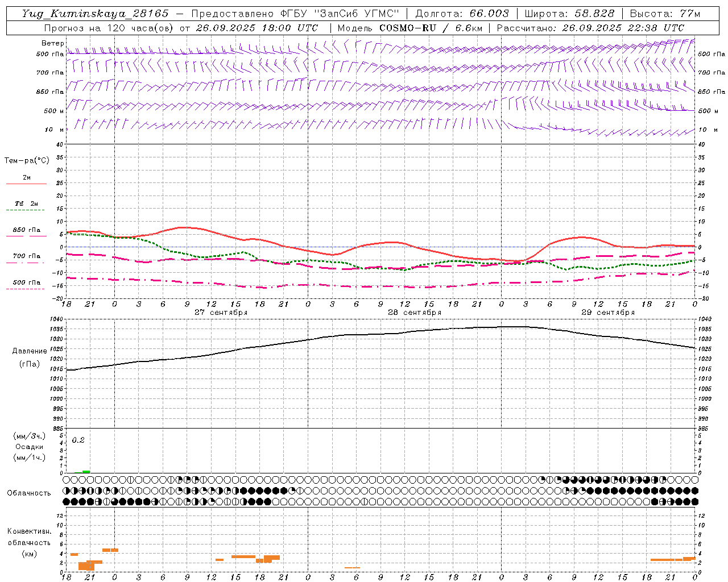
Task: Click the Модель COSMO-RU / 6.6км label
Action: point(409,28)
